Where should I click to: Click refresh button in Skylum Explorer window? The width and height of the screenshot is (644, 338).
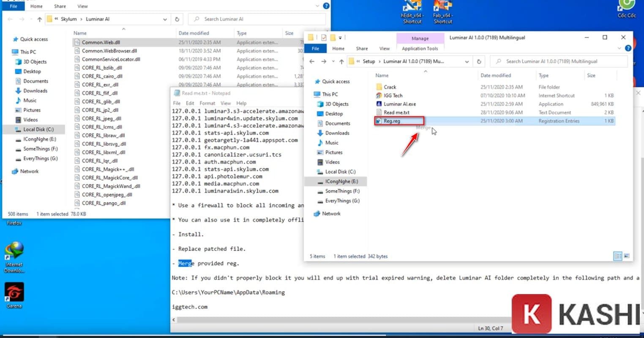[177, 19]
